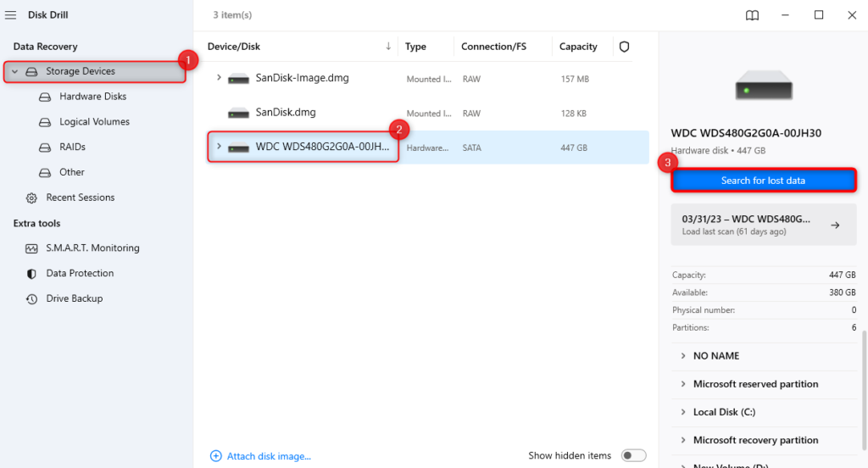
Task: Click Attach disk image link
Action: pos(269,456)
